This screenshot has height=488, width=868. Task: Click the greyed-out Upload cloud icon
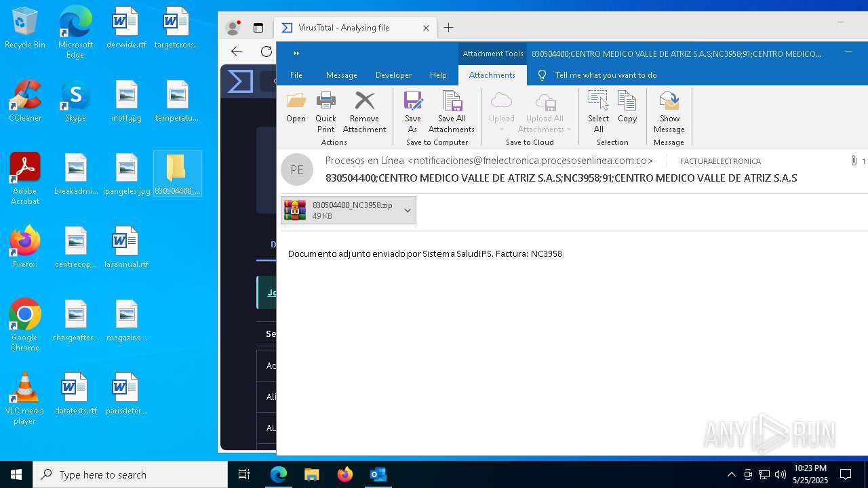coord(501,101)
